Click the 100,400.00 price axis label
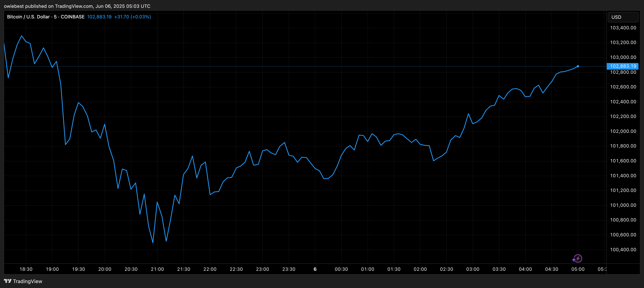Viewport: 644px width, 288px height. click(623, 250)
